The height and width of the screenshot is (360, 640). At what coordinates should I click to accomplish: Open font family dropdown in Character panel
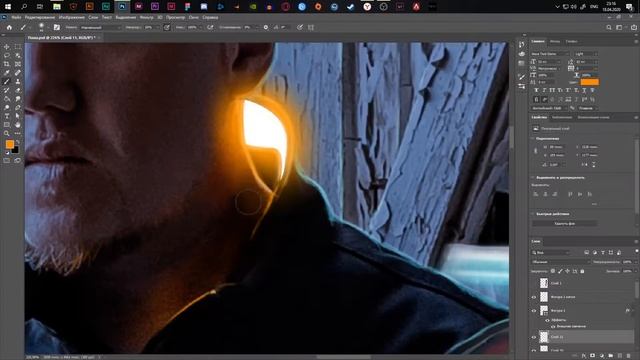[x=550, y=54]
